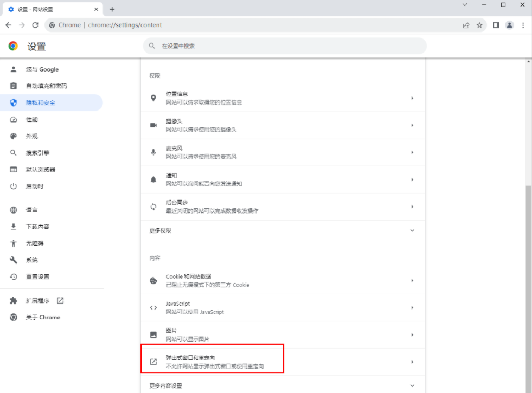
Task: Click the share icon in the toolbar
Action: 465,25
